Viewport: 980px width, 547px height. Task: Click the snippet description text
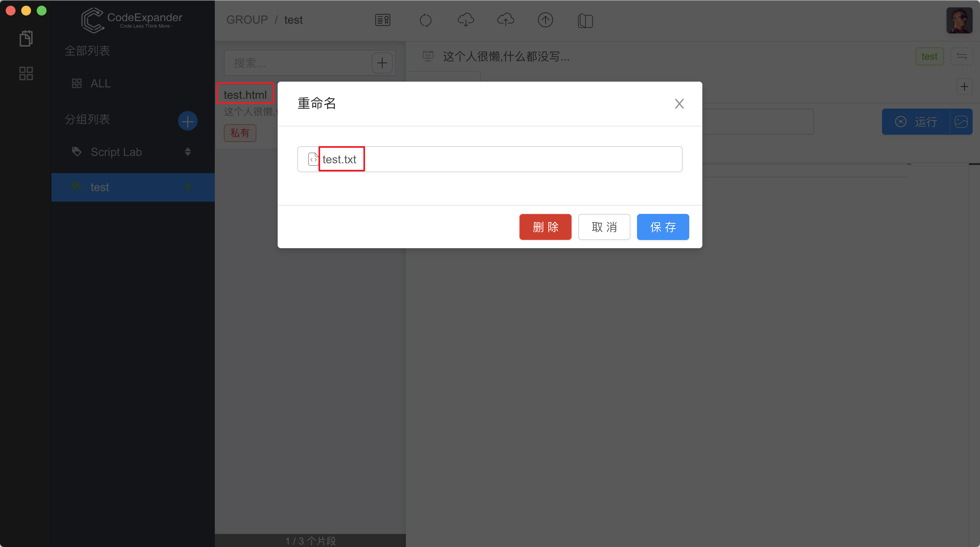click(x=506, y=56)
